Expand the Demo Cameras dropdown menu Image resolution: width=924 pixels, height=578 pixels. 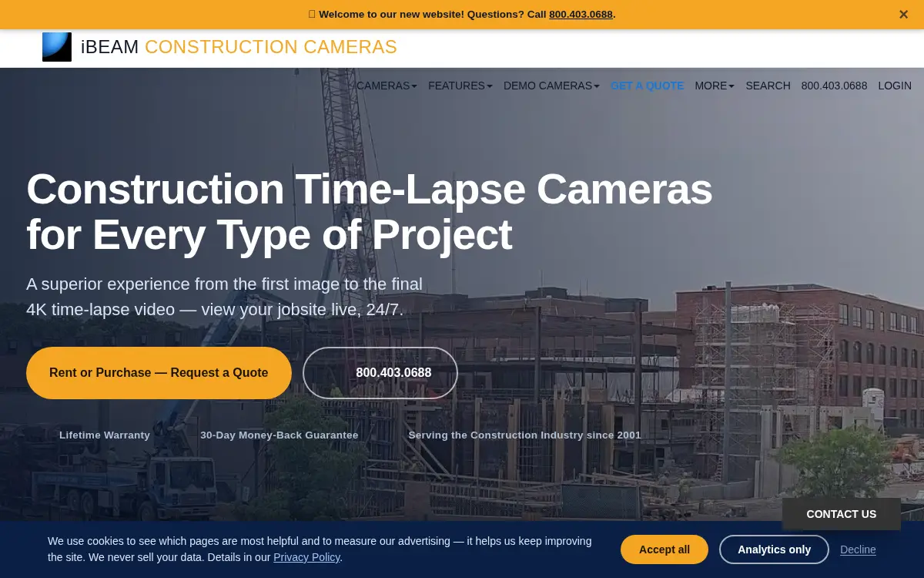click(551, 86)
